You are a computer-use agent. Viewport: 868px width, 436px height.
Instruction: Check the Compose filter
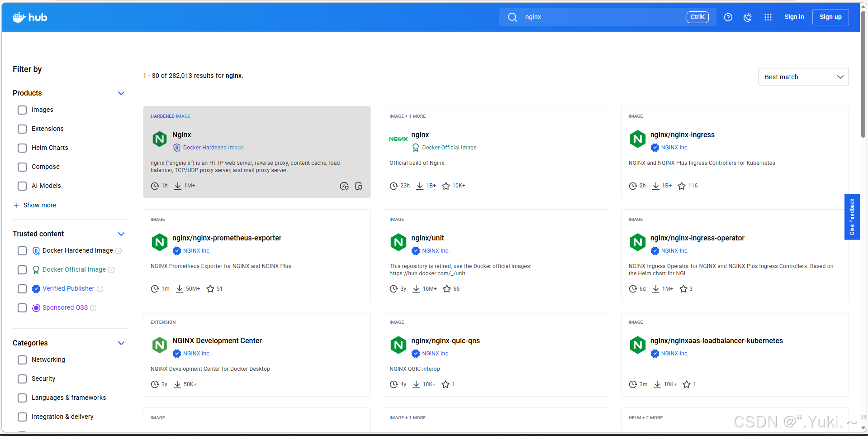click(22, 167)
